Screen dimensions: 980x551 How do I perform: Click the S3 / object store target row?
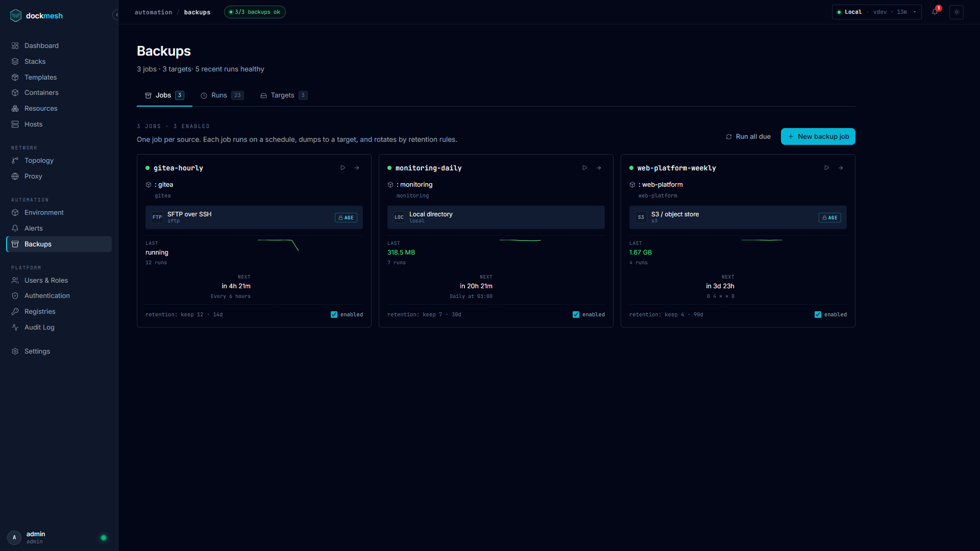(x=738, y=217)
